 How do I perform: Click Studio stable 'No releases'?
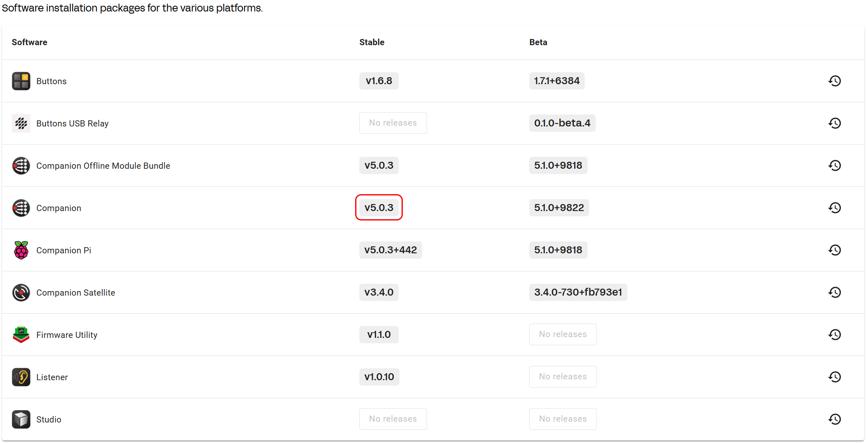(x=393, y=419)
